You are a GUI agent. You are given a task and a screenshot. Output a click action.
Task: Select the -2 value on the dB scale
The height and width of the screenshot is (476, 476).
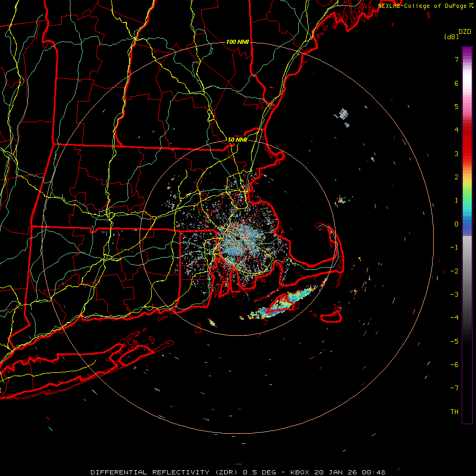pyautogui.click(x=454, y=271)
